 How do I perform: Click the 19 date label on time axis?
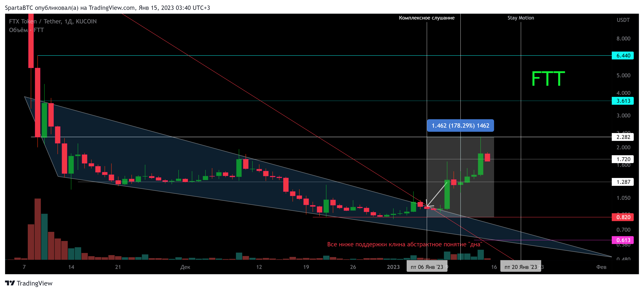(x=306, y=267)
